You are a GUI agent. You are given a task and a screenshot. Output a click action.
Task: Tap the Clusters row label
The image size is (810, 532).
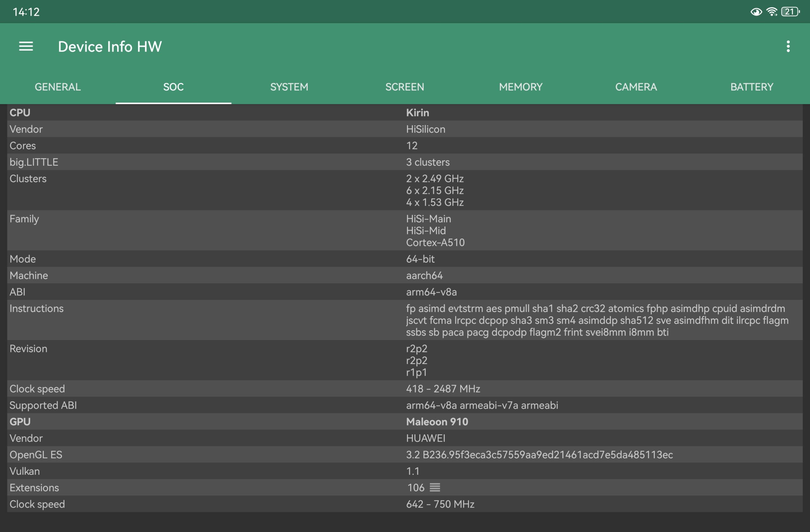tap(28, 179)
